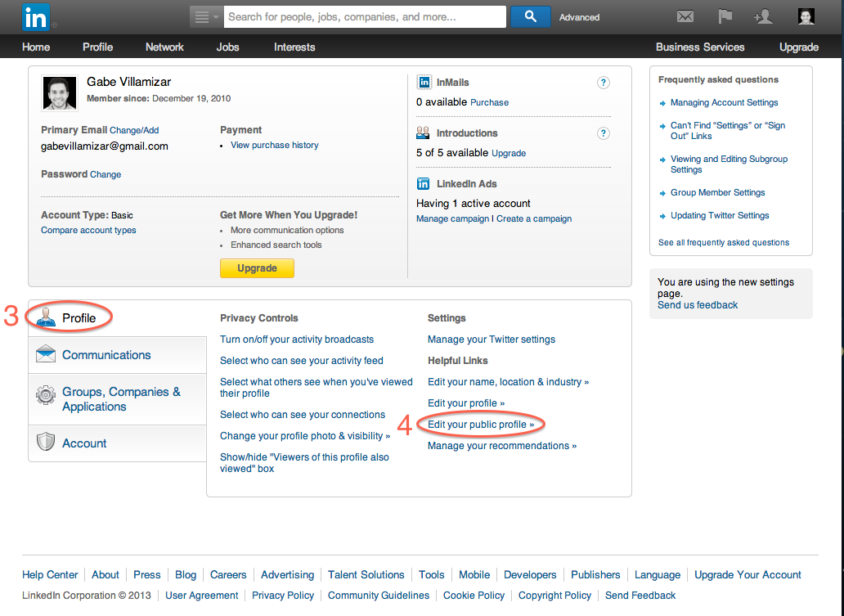Open the search category dropdown
The height and width of the screenshot is (616, 844).
204,16
